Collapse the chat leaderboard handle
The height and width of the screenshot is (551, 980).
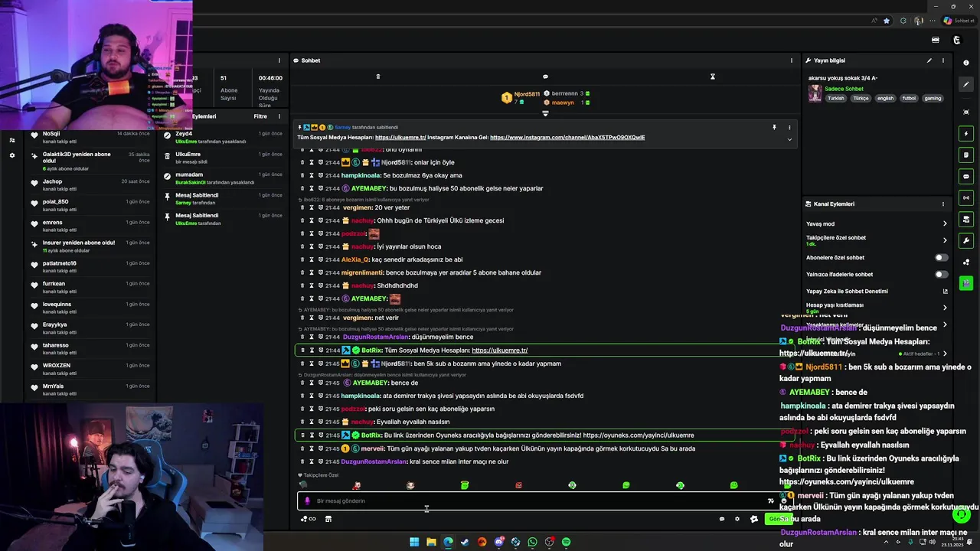545,113
